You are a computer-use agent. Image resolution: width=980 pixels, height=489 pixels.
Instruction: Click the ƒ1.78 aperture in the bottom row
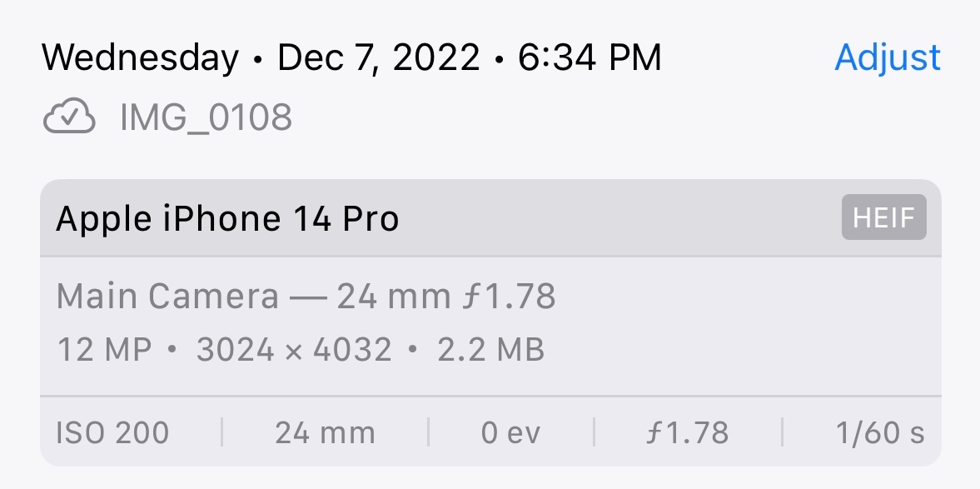687,433
